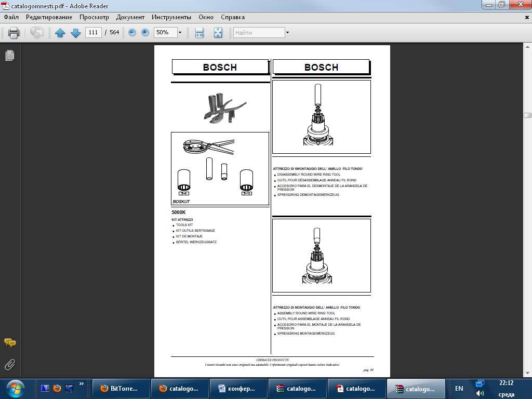The height and width of the screenshot is (399, 532).
Task: Click the page number field showing 111
Action: [94, 33]
